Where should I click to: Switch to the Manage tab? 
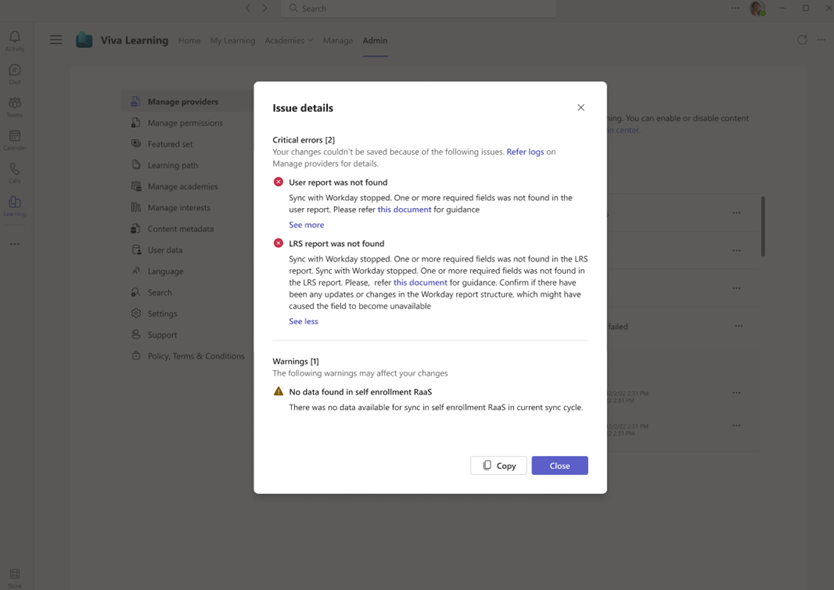(x=338, y=40)
